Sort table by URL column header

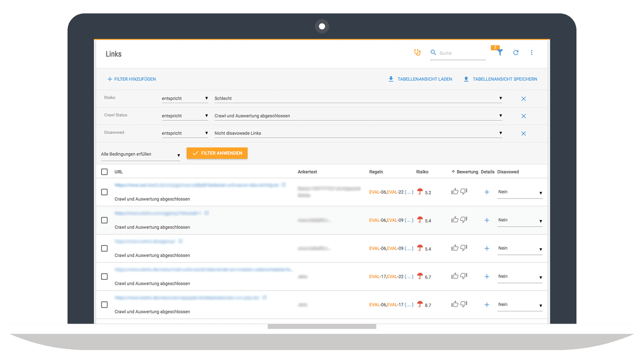pyautogui.click(x=119, y=172)
